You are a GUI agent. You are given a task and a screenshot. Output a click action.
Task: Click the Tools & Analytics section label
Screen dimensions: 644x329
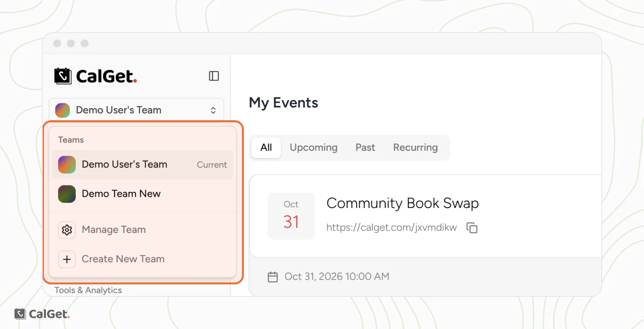coord(88,290)
